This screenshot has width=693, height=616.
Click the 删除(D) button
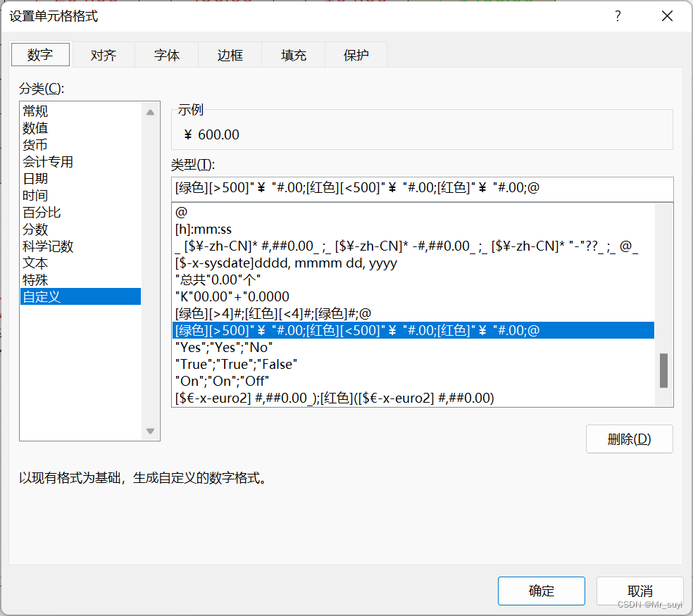629,439
